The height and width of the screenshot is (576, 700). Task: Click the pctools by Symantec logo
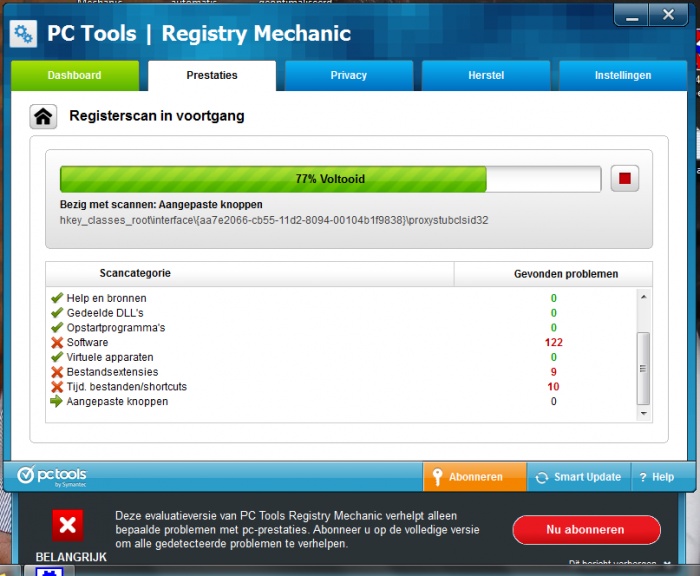click(x=52, y=476)
